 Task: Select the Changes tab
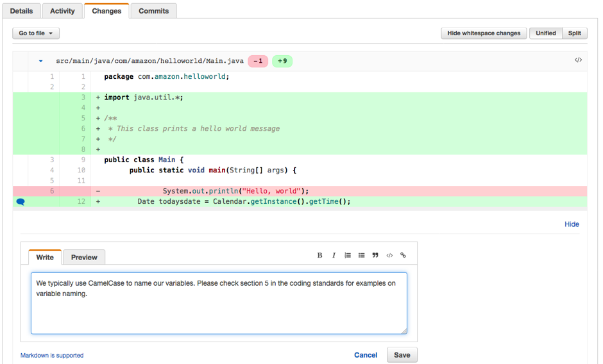click(106, 11)
